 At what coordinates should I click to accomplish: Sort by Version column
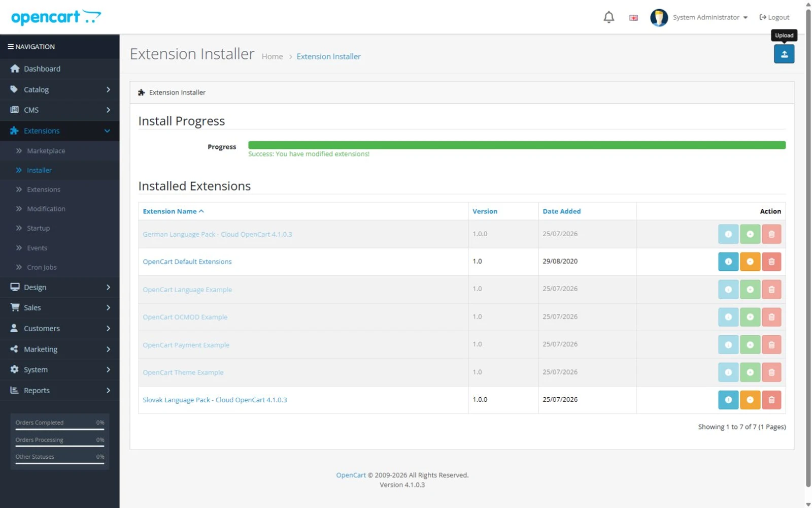pos(485,211)
